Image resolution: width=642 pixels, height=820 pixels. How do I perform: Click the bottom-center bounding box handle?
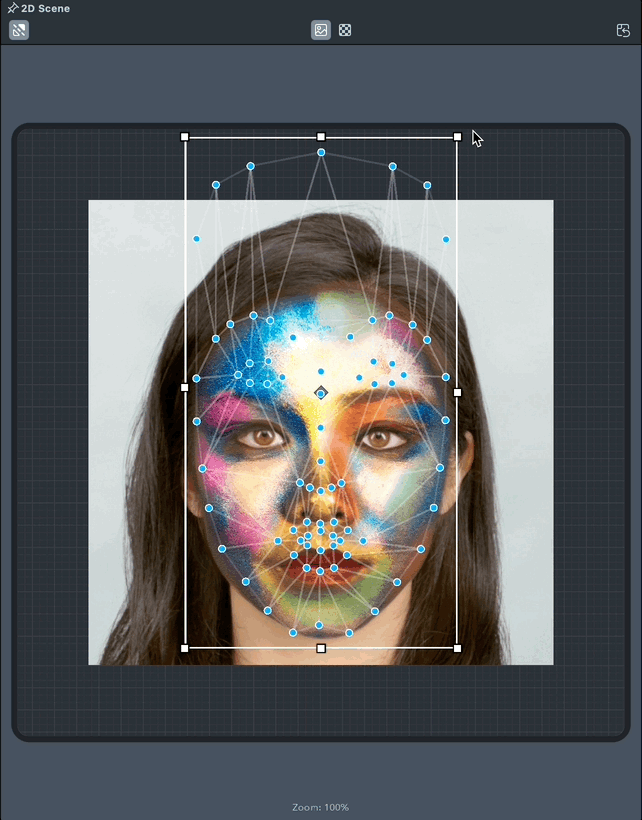(321, 648)
